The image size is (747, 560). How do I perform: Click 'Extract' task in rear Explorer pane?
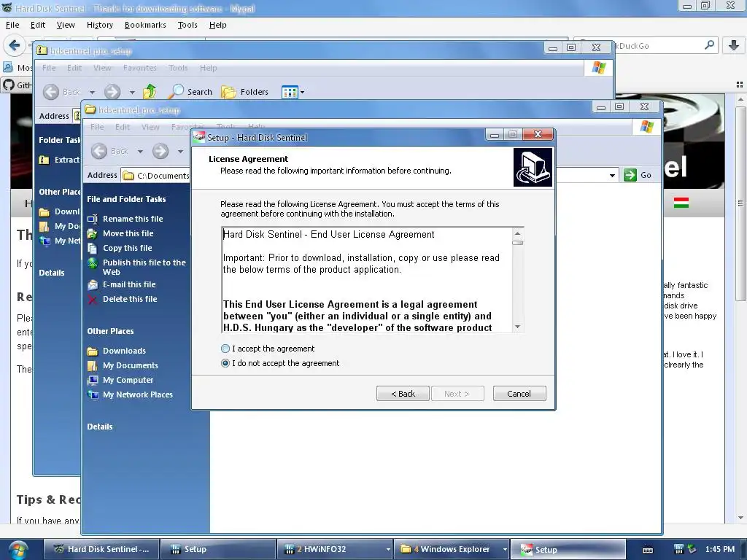tap(60, 160)
